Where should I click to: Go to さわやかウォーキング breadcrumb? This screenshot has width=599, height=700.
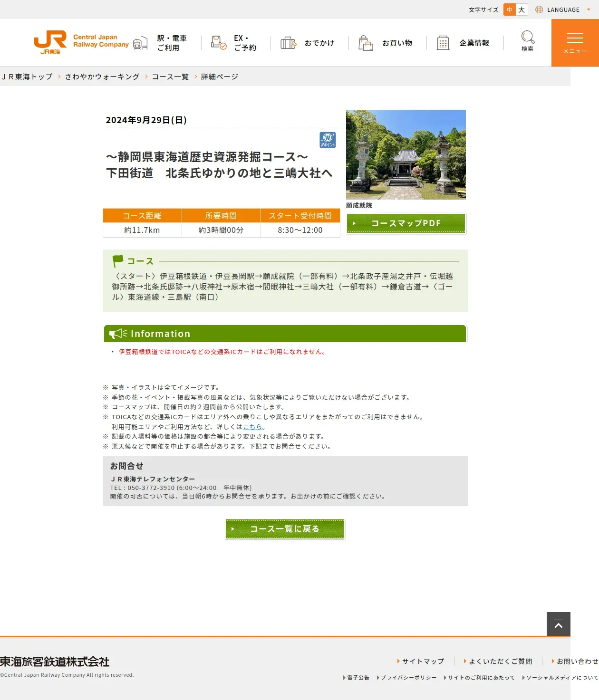pyautogui.click(x=102, y=77)
